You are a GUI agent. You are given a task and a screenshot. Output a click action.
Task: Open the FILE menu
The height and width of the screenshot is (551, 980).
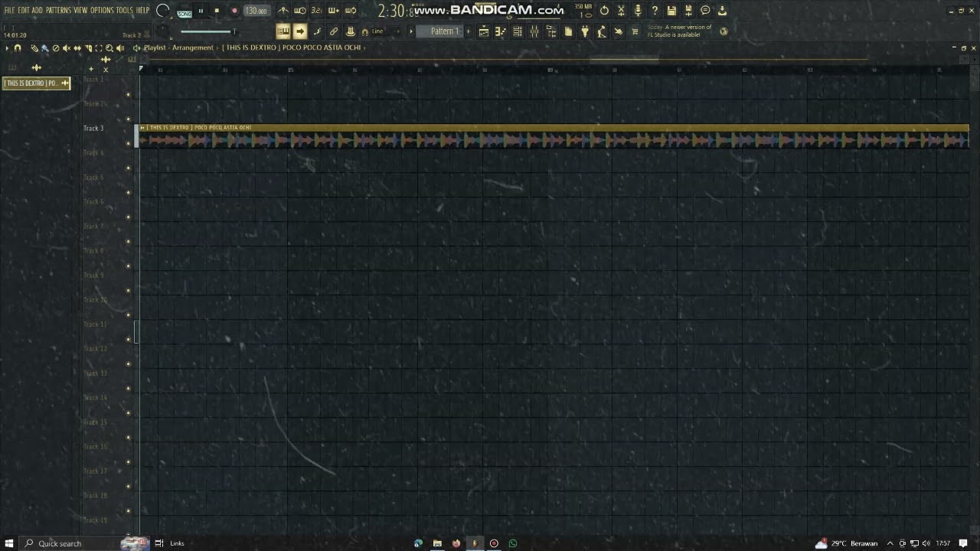click(x=9, y=10)
